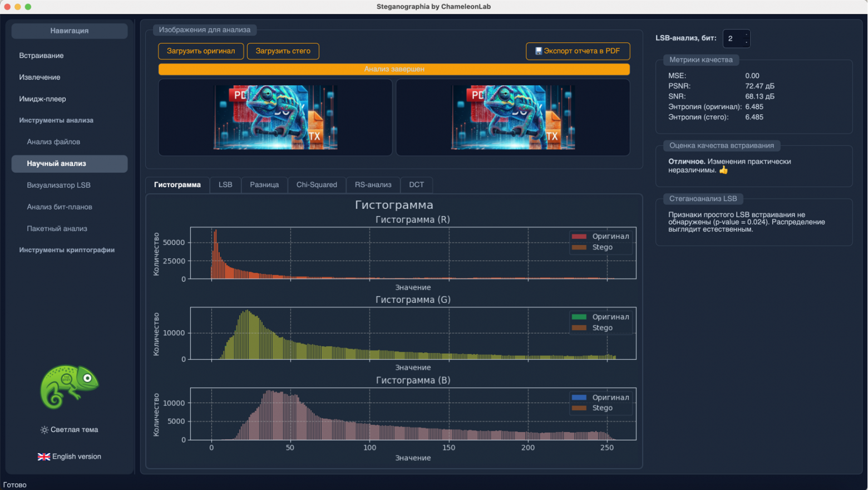The width and height of the screenshot is (868, 490).
Task: Click the floppy disk icon on PDF export
Action: 538,51
